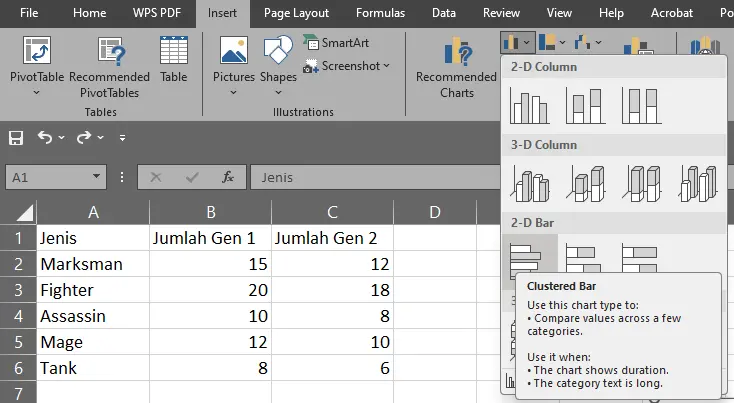The height and width of the screenshot is (403, 734).
Task: Select the 3-D Clustered Column chart
Action: (529, 184)
